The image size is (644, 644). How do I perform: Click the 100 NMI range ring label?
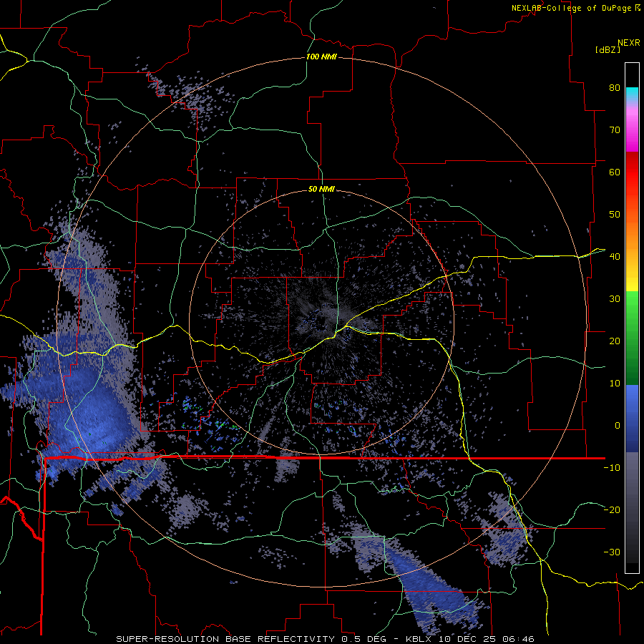pyautogui.click(x=321, y=57)
